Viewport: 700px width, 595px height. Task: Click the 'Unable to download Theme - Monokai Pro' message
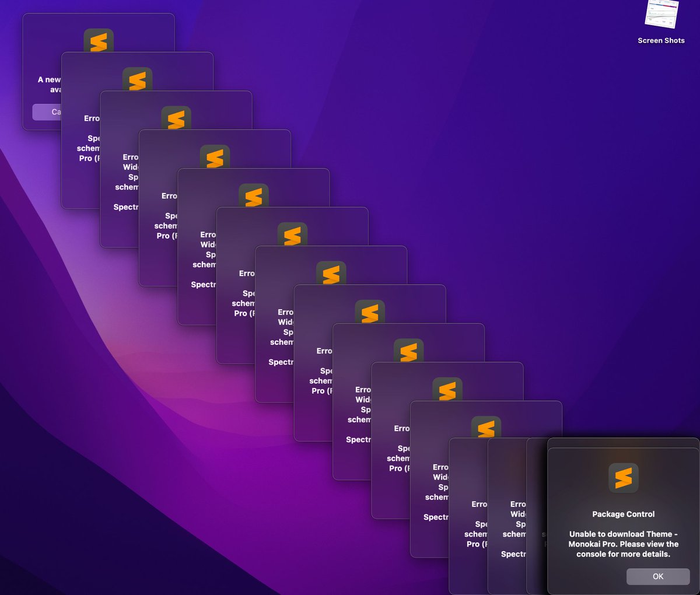(x=624, y=544)
